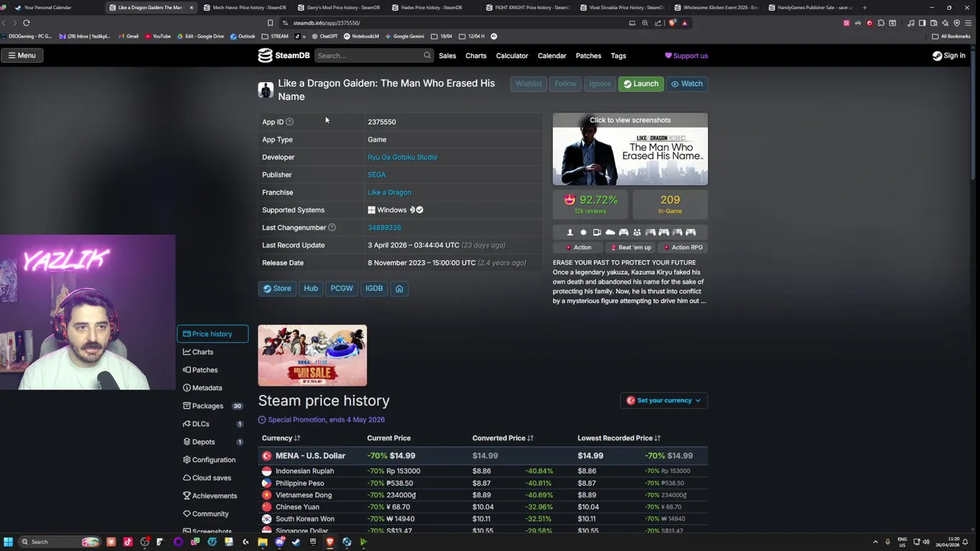The width and height of the screenshot is (980, 551).
Task: Open the Beat 'em up tag
Action: click(x=631, y=247)
